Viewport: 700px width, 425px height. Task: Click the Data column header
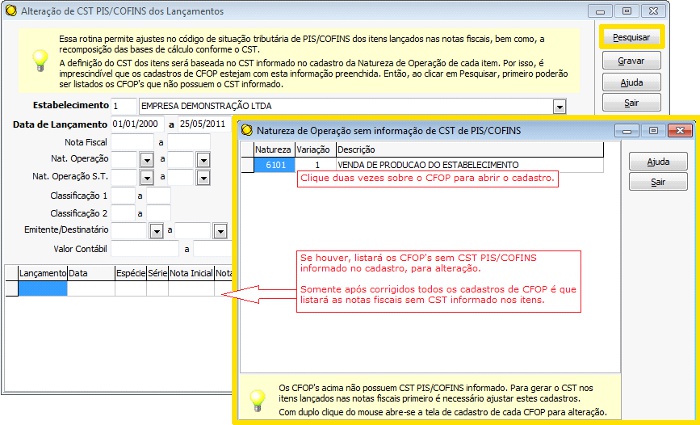[91, 273]
